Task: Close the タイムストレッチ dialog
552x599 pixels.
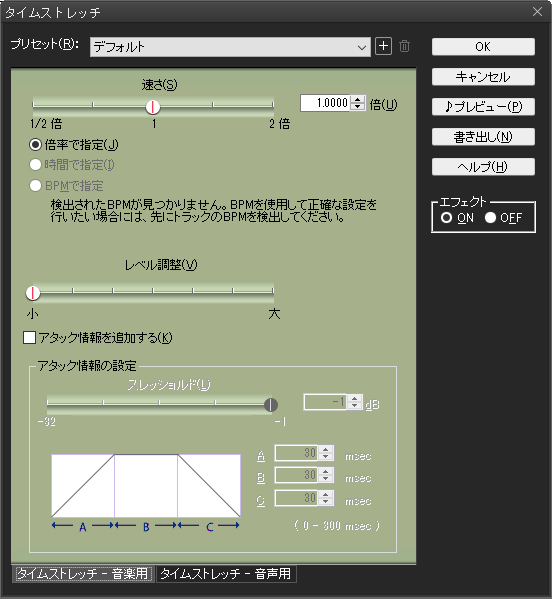Action: (537, 12)
